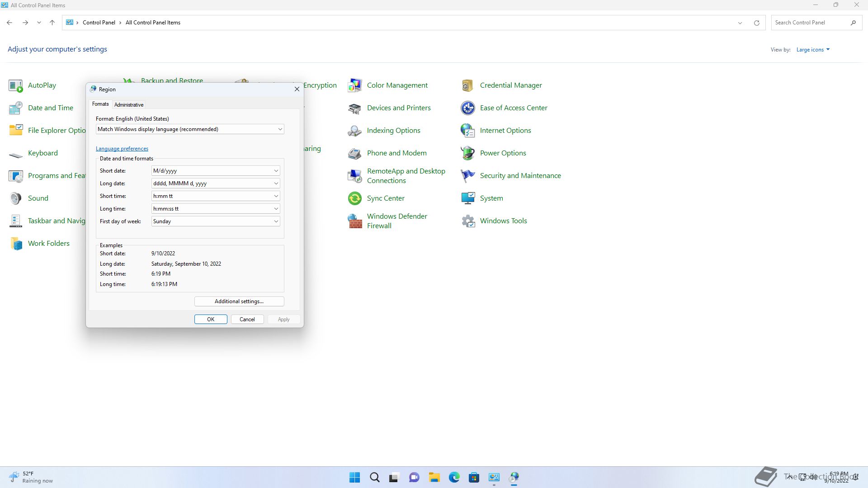The image size is (868, 488).
Task: Click the Power Options icon
Action: (x=468, y=153)
